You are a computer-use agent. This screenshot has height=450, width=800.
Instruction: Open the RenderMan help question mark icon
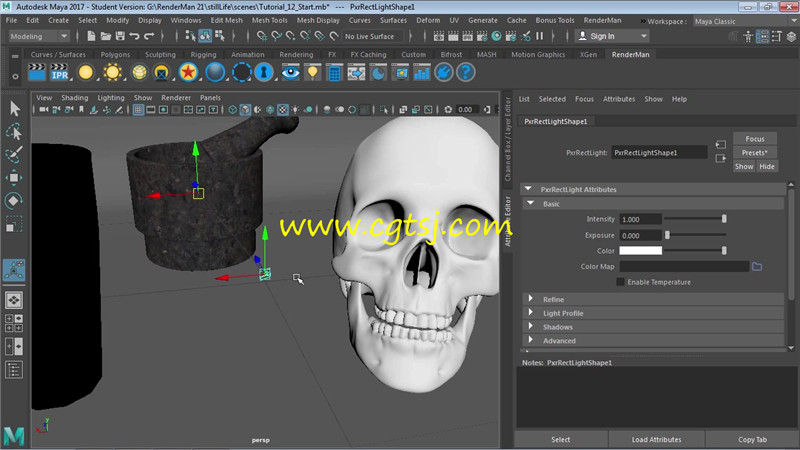point(465,72)
